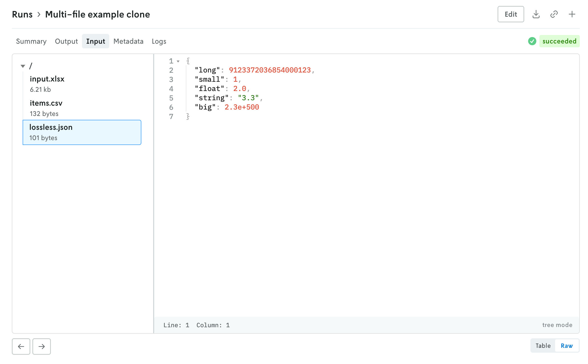
Task: Switch viewer to Table mode
Action: click(x=543, y=345)
